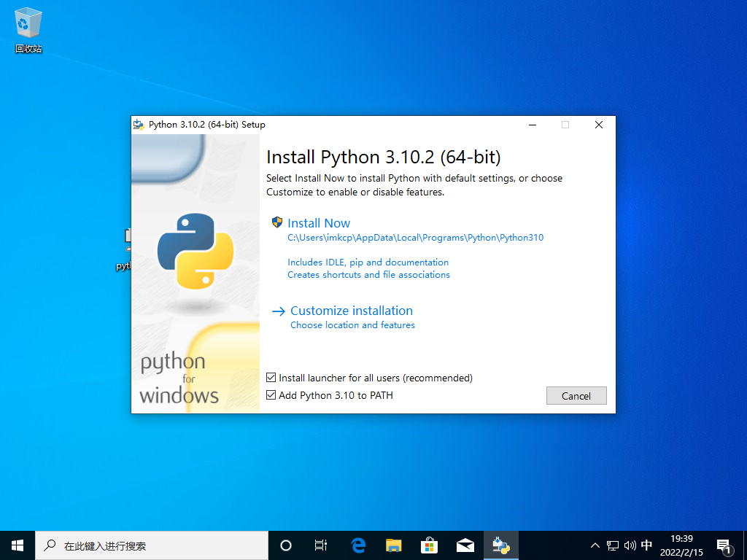The image size is (747, 560).
Task: Open the notification center icon
Action: click(x=724, y=545)
